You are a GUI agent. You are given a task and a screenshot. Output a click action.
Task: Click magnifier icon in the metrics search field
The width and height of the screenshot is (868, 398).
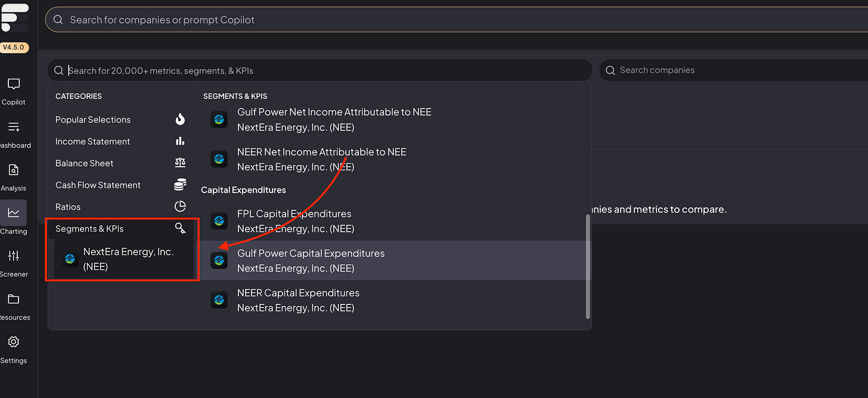[x=58, y=70]
